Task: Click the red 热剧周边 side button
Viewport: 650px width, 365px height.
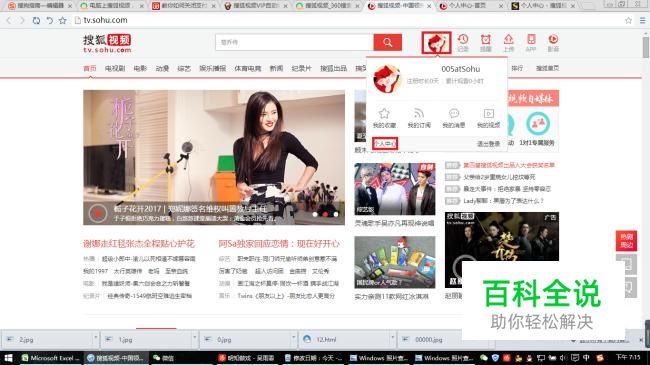Action: 626,241
